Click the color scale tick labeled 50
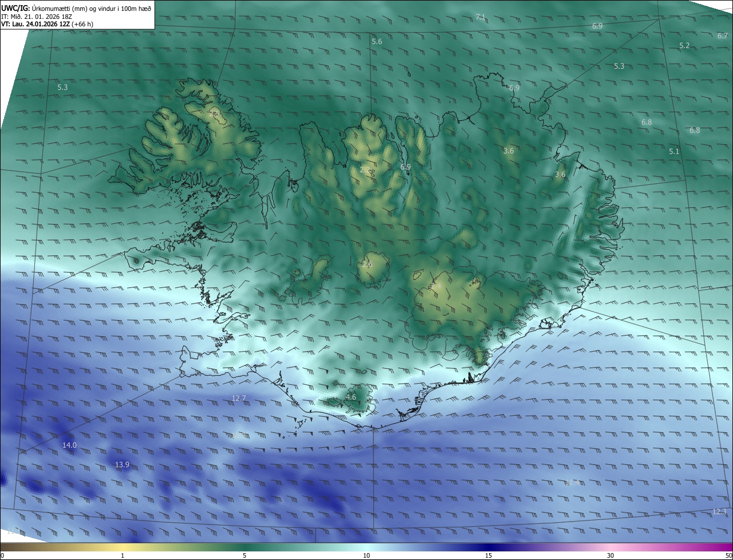The image size is (733, 560). point(728,555)
